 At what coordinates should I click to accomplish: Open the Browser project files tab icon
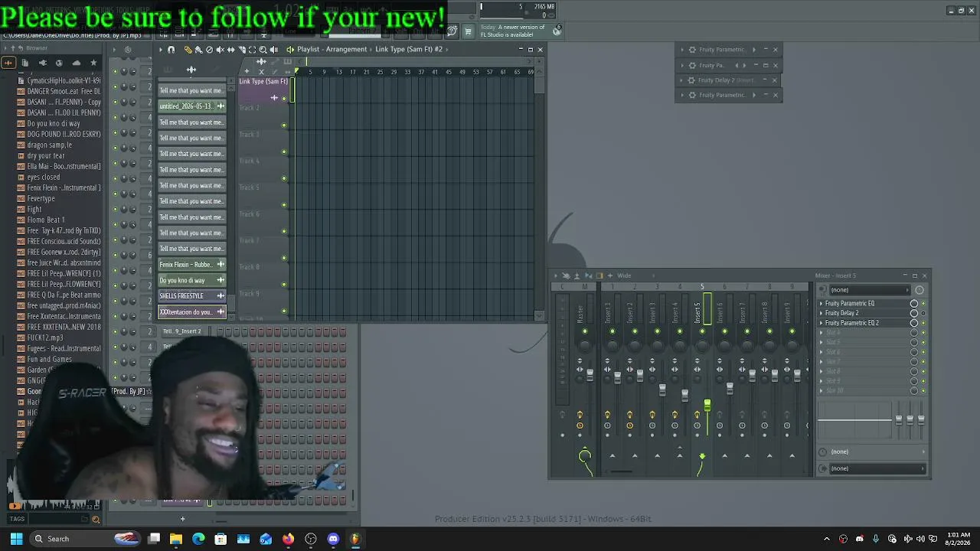pos(25,63)
